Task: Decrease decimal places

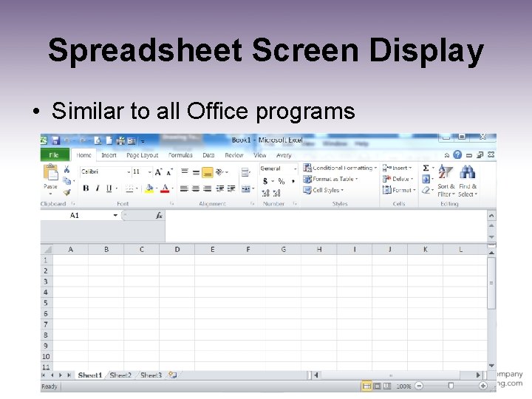Action: 277,193
